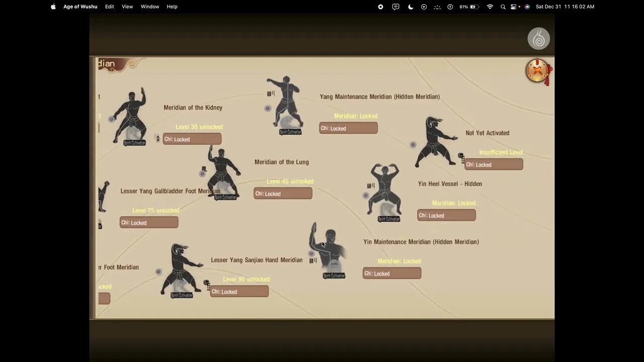Click Spirit Cultivation badge under Sanjiao figure
Viewport: 644px width, 362px height.
pyautogui.click(x=182, y=295)
